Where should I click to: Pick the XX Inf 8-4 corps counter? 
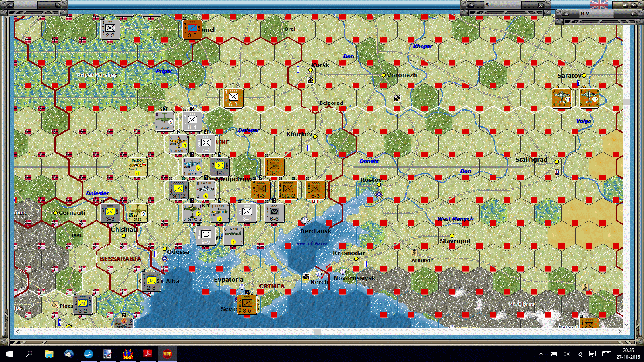pyautogui.click(x=247, y=213)
